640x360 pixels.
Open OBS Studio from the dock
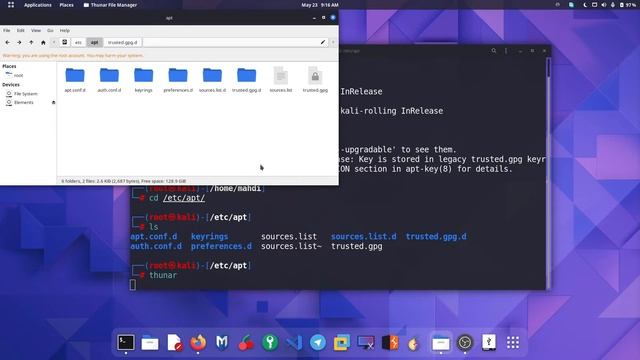coord(465,342)
